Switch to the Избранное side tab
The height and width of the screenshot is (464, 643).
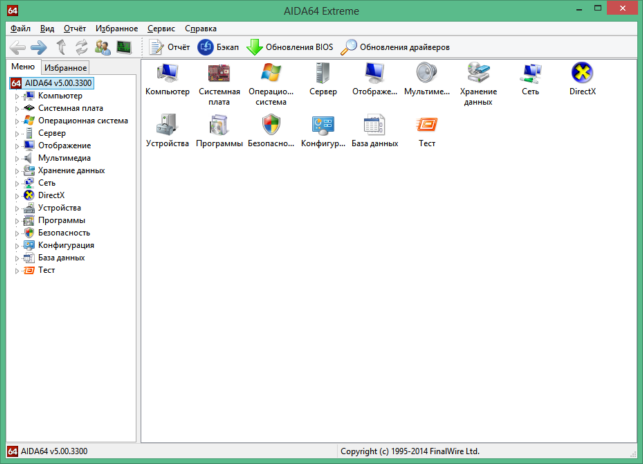coord(66,68)
